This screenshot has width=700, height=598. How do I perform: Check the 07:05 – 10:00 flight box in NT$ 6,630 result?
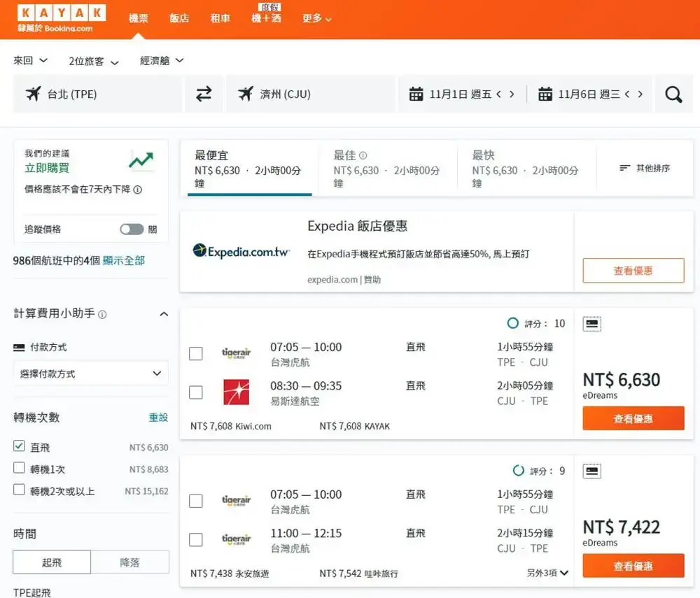(x=196, y=354)
